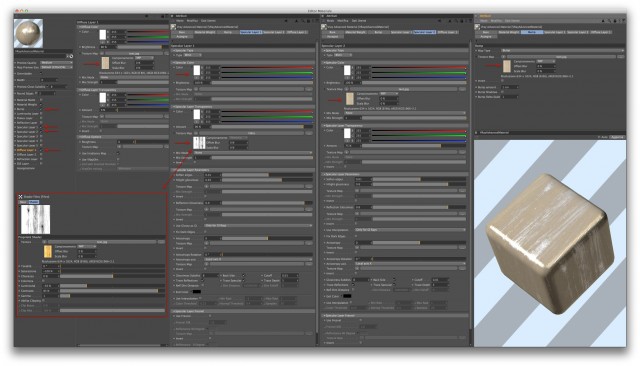Viewport: 640px width, 366px height.
Task: Click the yellow texture thumbnail in Shader Filter panel
Action: tap(48, 251)
